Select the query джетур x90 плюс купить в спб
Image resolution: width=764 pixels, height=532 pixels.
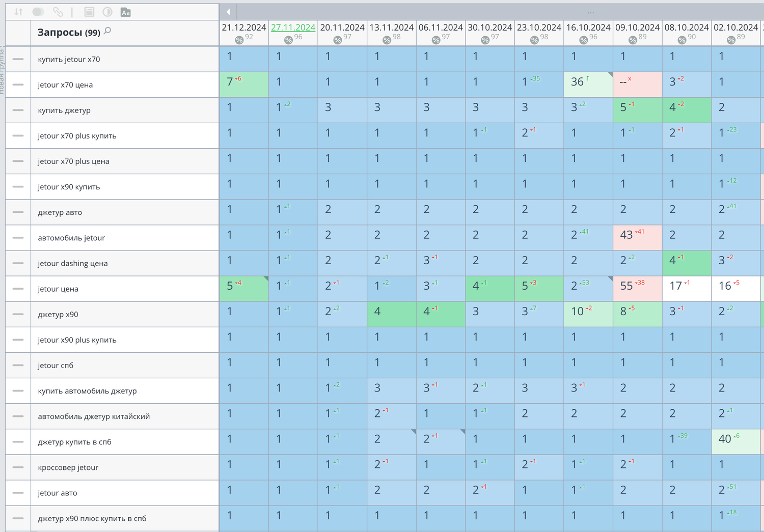point(92,518)
